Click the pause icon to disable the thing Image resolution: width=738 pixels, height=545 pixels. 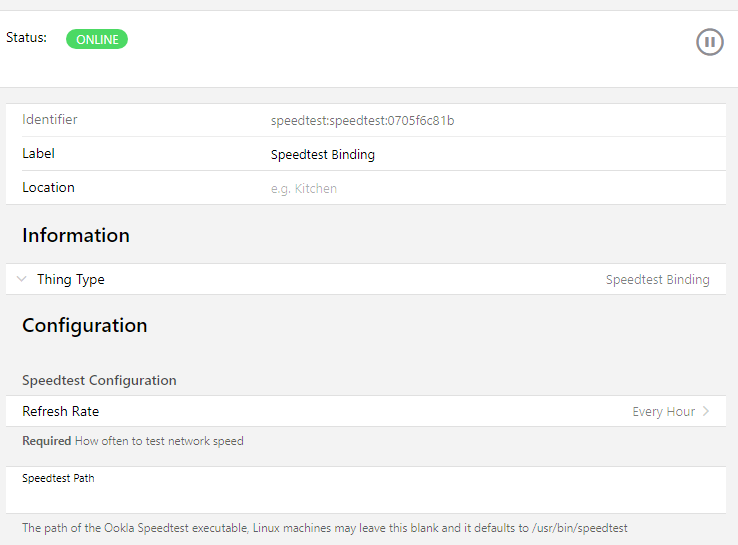709,42
